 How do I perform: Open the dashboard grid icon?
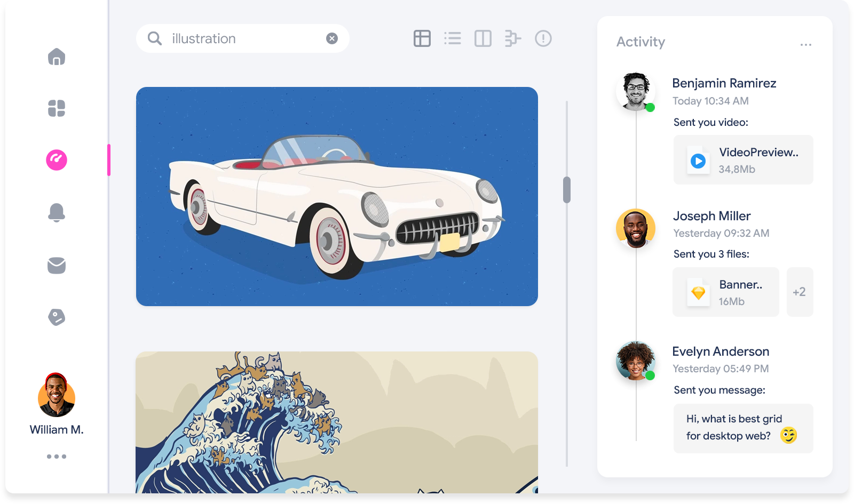[x=57, y=108]
